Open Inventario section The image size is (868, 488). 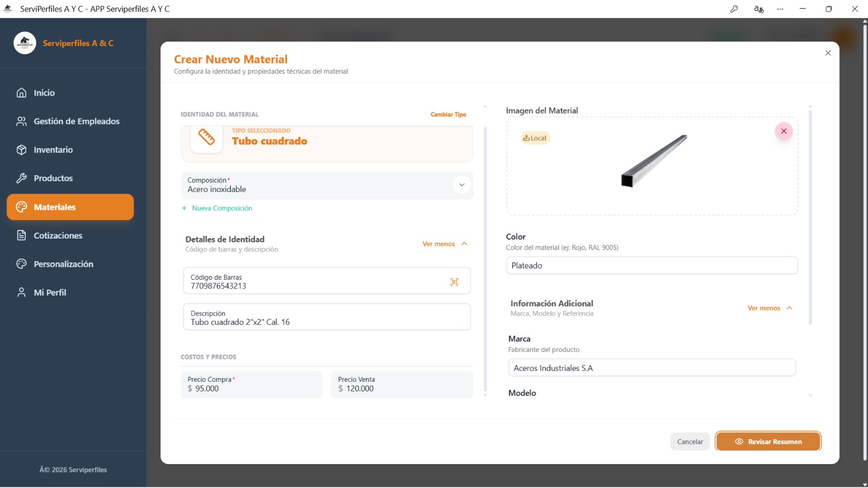70,150
